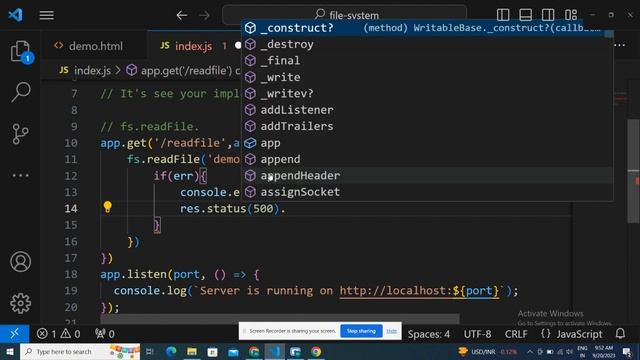Open the Source Control view
The height and width of the screenshot is (360, 640).
20,133
